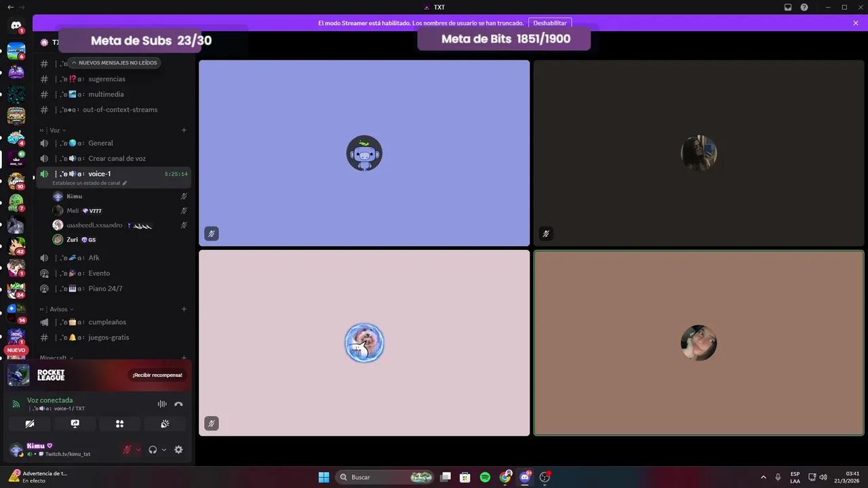
Task: Expand the Minecraft category
Action: point(57,357)
